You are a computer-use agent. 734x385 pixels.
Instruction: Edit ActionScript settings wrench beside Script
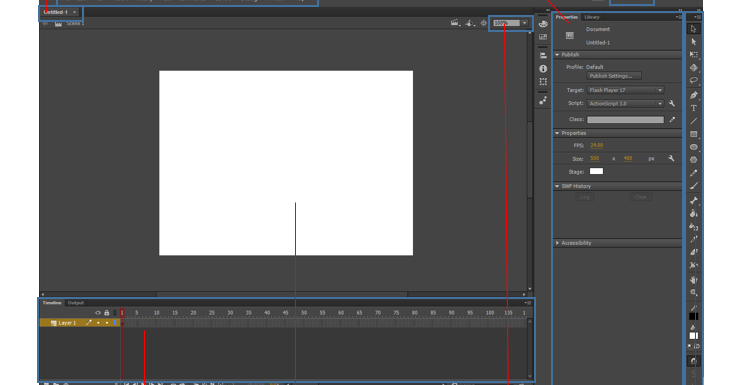(x=672, y=104)
